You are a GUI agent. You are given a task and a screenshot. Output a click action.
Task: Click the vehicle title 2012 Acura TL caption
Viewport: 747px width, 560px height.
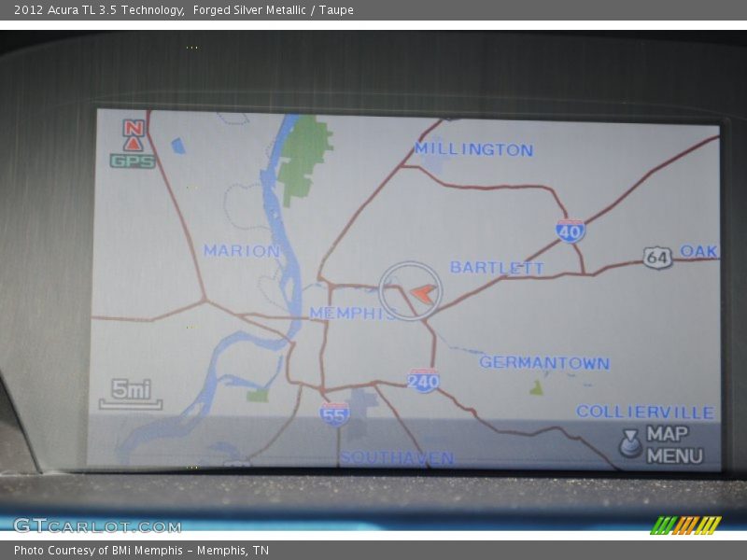pos(183,10)
